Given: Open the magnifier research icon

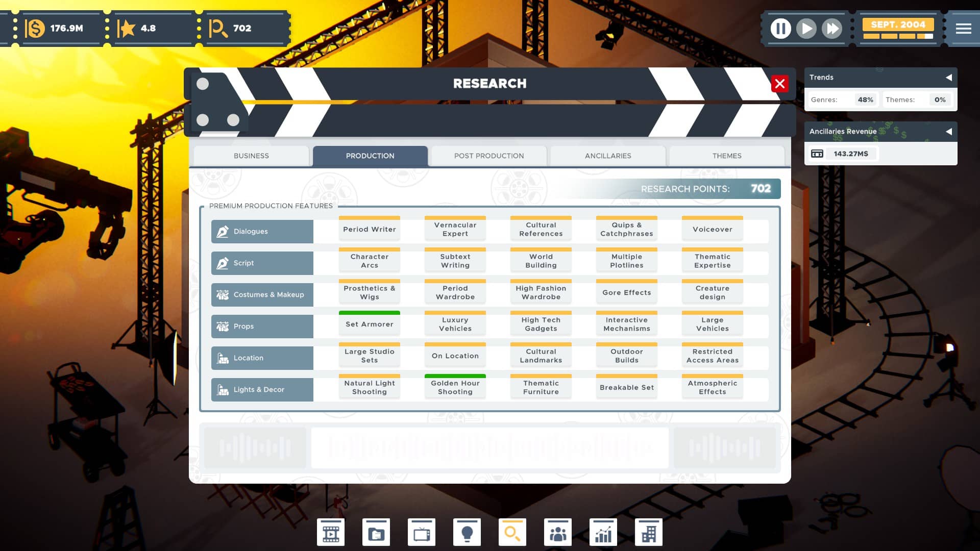Looking at the screenshot, I should 512,532.
